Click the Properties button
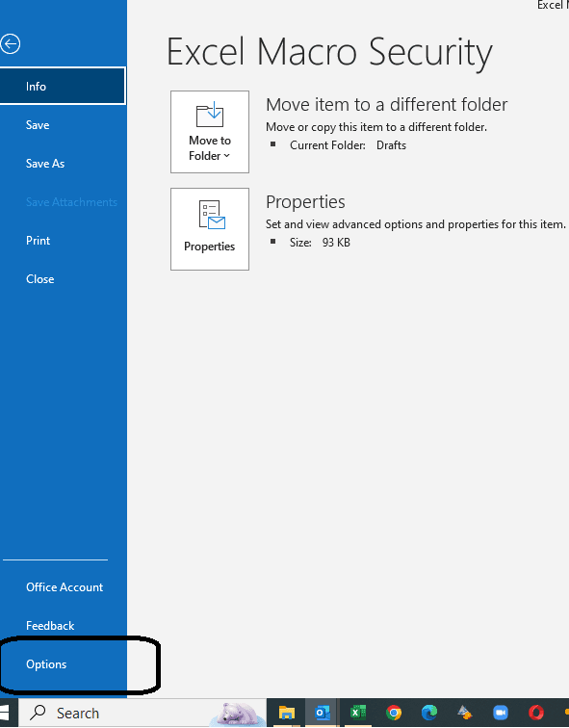 click(x=210, y=229)
